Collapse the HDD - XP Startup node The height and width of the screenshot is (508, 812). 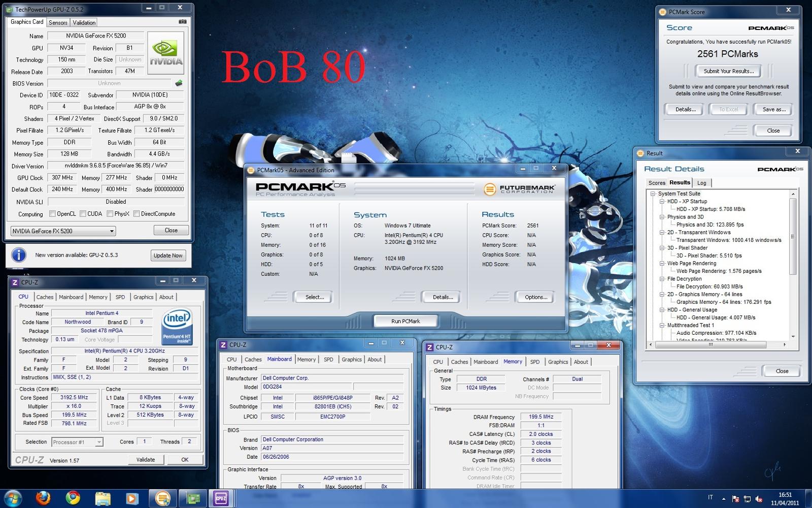click(x=662, y=201)
